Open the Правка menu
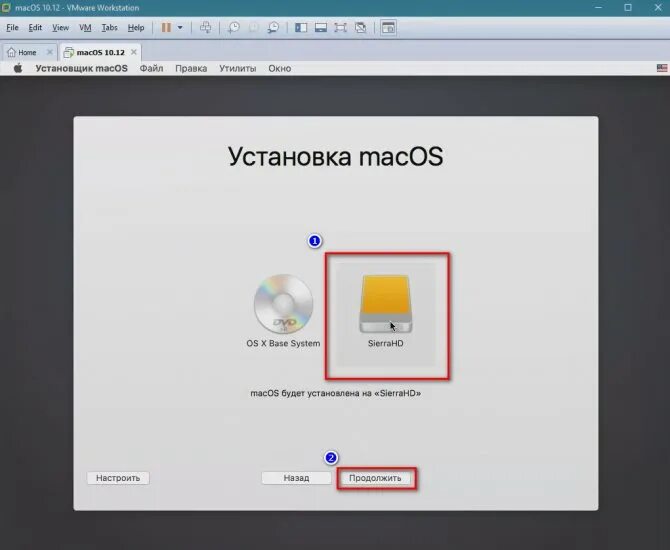The height and width of the screenshot is (550, 670). [x=191, y=68]
